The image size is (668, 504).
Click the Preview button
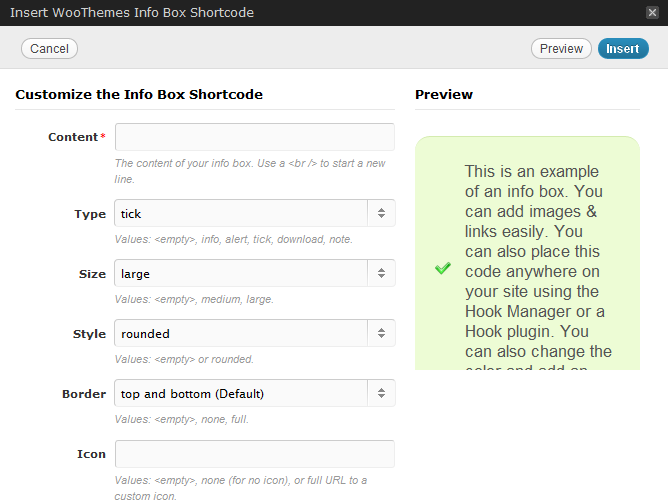pyautogui.click(x=561, y=49)
